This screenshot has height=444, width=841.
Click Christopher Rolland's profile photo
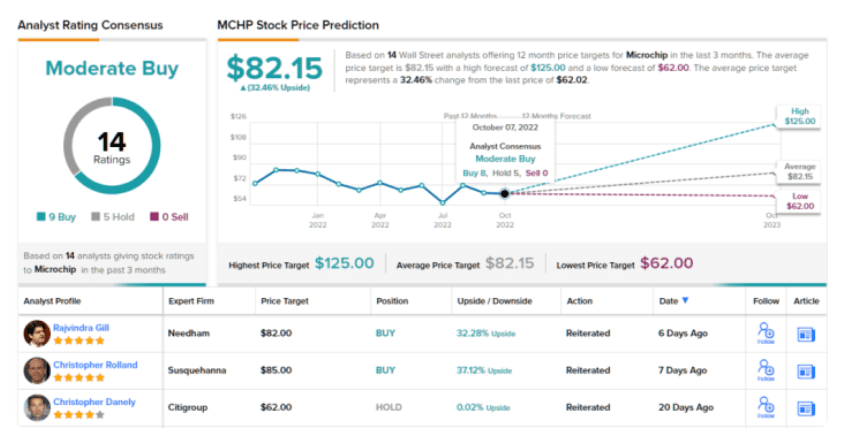(37, 370)
